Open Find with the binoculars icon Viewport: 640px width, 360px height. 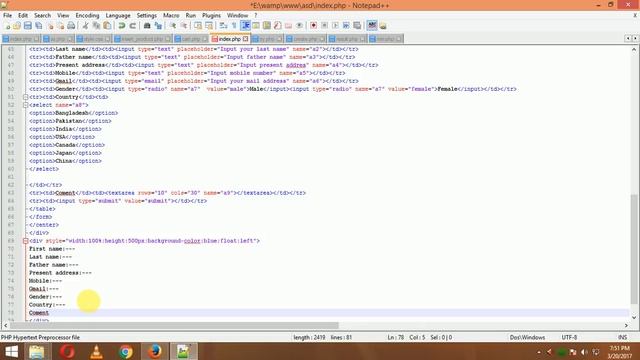147,26
